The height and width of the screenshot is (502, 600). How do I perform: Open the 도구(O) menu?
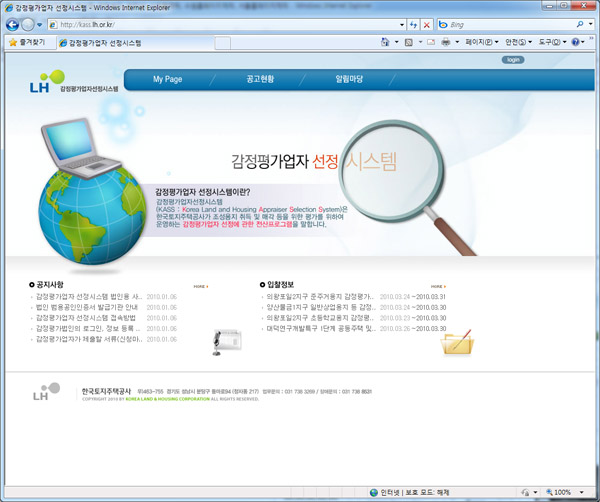[552, 42]
